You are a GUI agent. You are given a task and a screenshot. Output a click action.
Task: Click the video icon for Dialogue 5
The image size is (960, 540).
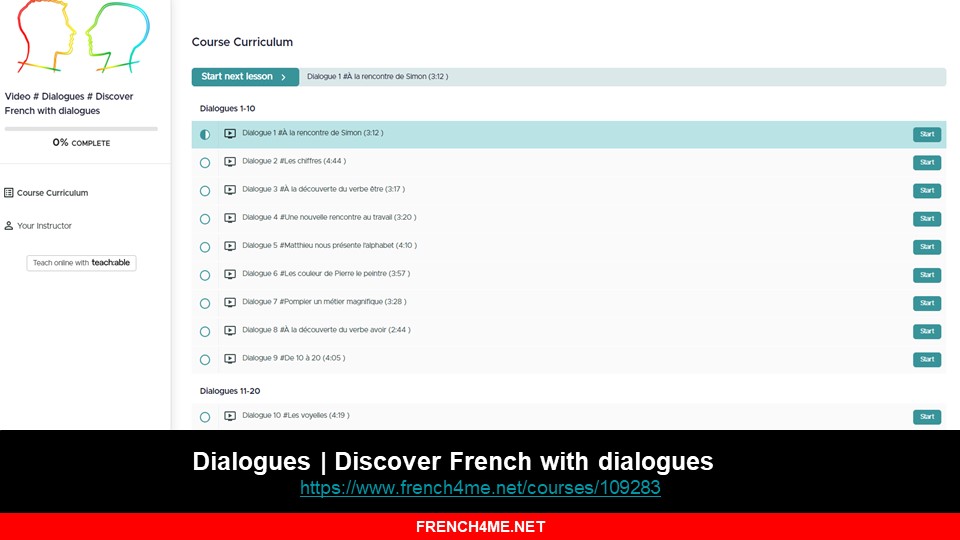coord(230,246)
